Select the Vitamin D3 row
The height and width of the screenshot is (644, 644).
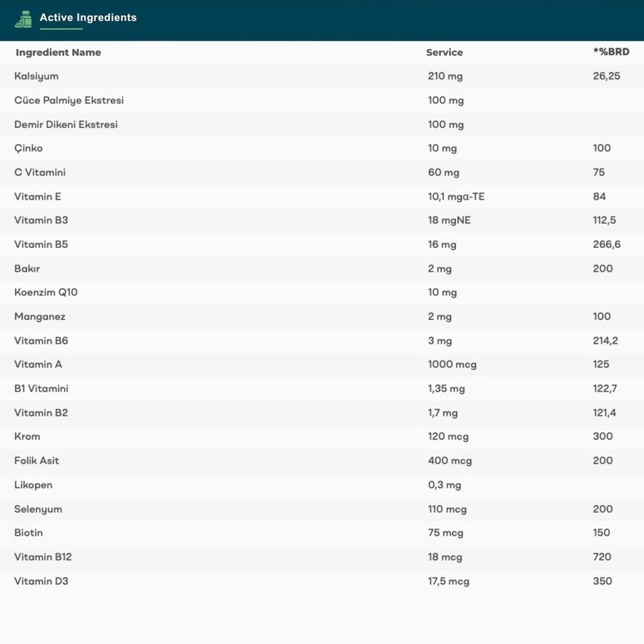click(322, 582)
